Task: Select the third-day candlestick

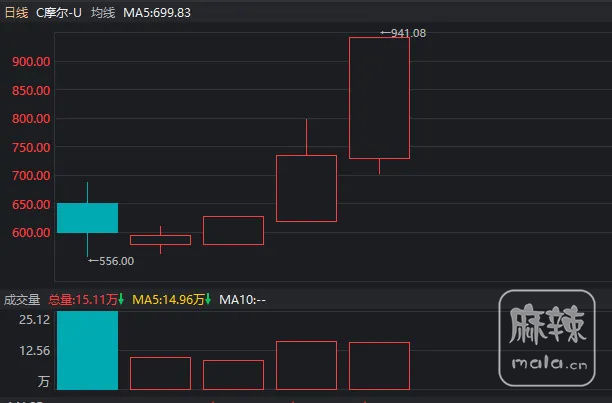Action: (233, 230)
